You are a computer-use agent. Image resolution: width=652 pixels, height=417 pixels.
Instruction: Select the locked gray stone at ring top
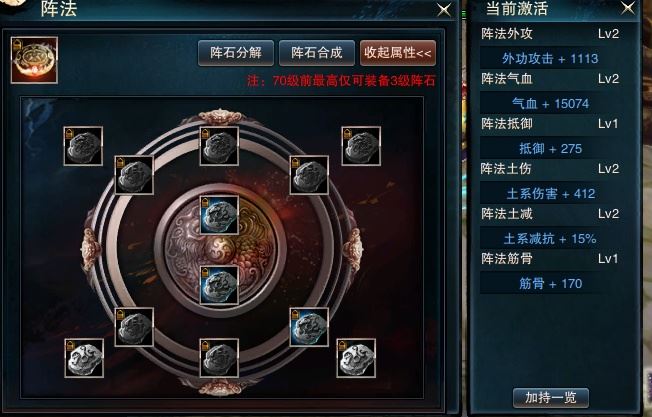pyautogui.click(x=219, y=146)
